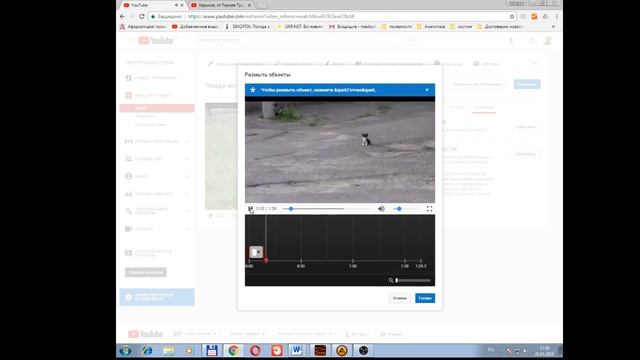Open the Добавленные видео YouTube bookmark
Viewport: 640px width, 360px height.
tap(195, 27)
